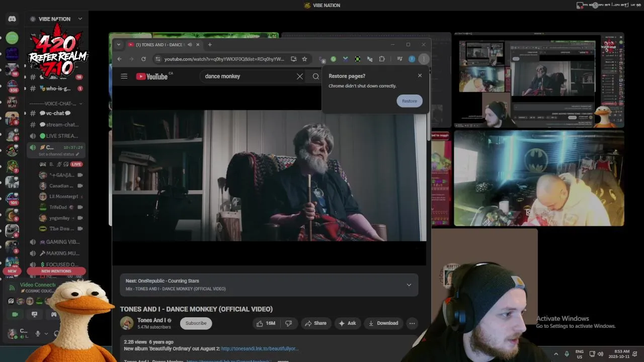The image size is (644, 362).
Task: Select Canadian user in voice channel
Action: [61, 186]
